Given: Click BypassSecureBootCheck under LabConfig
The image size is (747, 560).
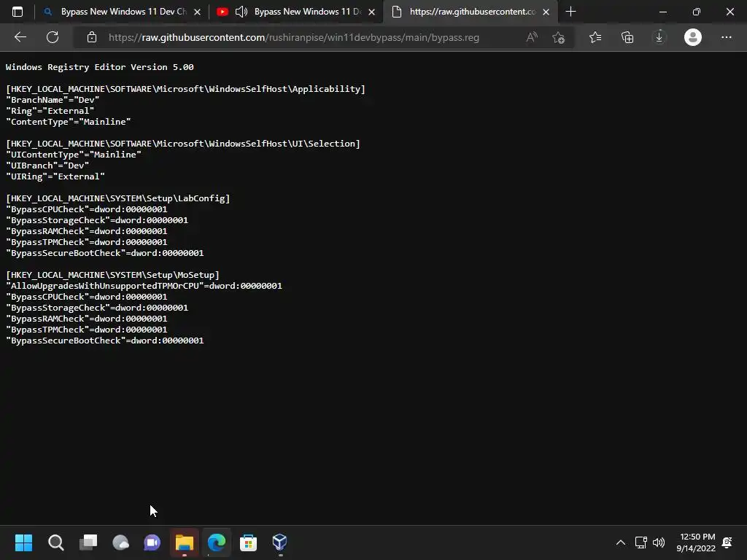Looking at the screenshot, I should pos(105,253).
